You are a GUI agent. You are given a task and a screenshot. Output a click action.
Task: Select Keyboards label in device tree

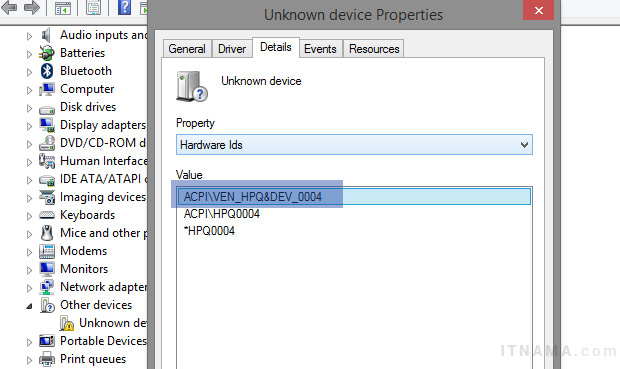87,215
